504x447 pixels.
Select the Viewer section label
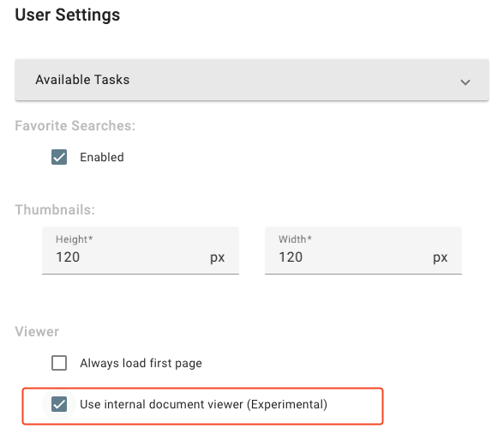tap(37, 332)
